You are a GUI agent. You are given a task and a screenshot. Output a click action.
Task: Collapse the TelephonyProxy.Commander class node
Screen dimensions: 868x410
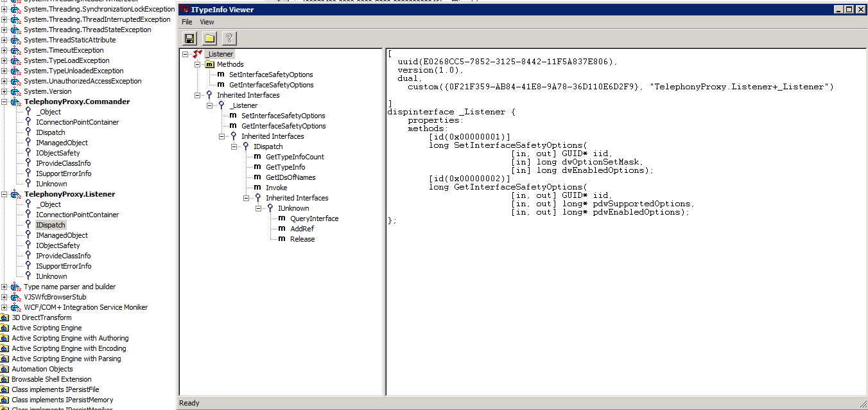4,102
